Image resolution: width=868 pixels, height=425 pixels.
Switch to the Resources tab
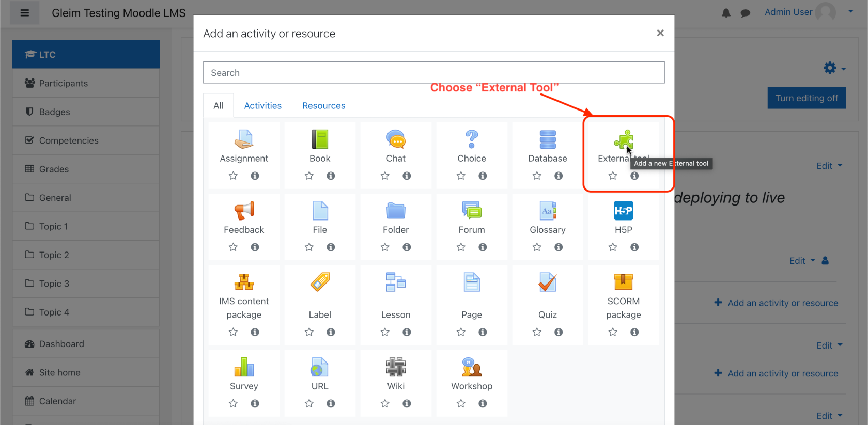324,105
